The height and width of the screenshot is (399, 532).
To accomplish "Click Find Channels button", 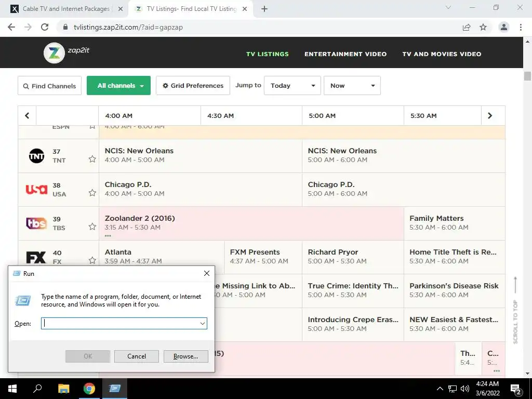I will [49, 86].
